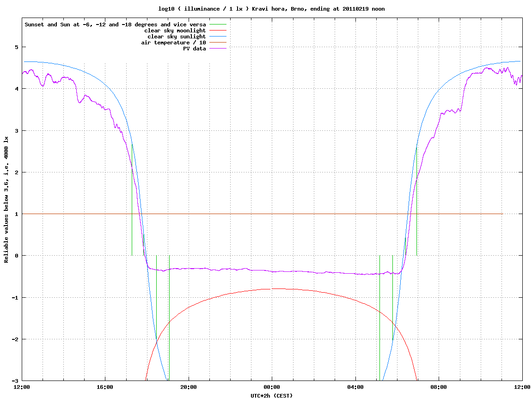
Task: Click the leftmost x-axis label 12:00
Action: pyautogui.click(x=22, y=387)
